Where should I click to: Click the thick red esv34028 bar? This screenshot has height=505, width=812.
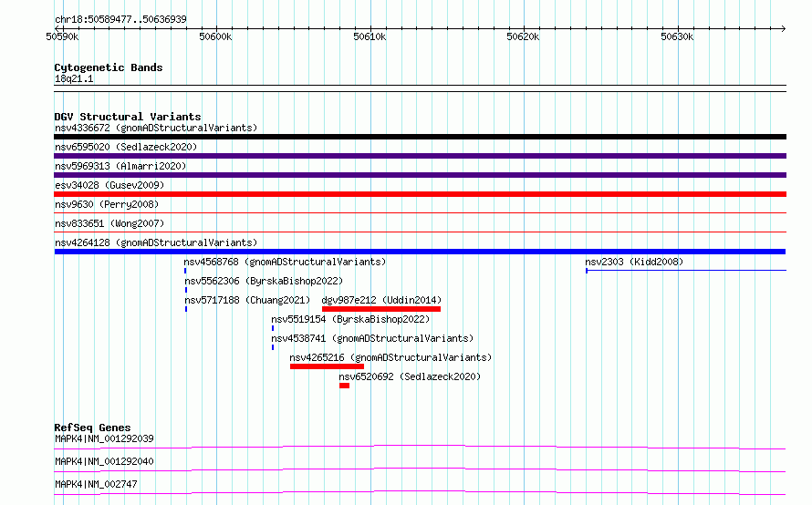click(420, 194)
